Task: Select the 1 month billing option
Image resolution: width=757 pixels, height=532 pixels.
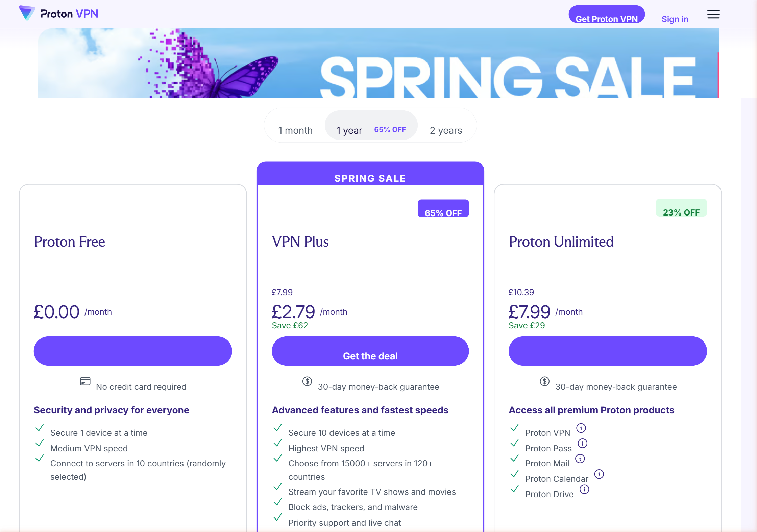Action: pos(295,130)
